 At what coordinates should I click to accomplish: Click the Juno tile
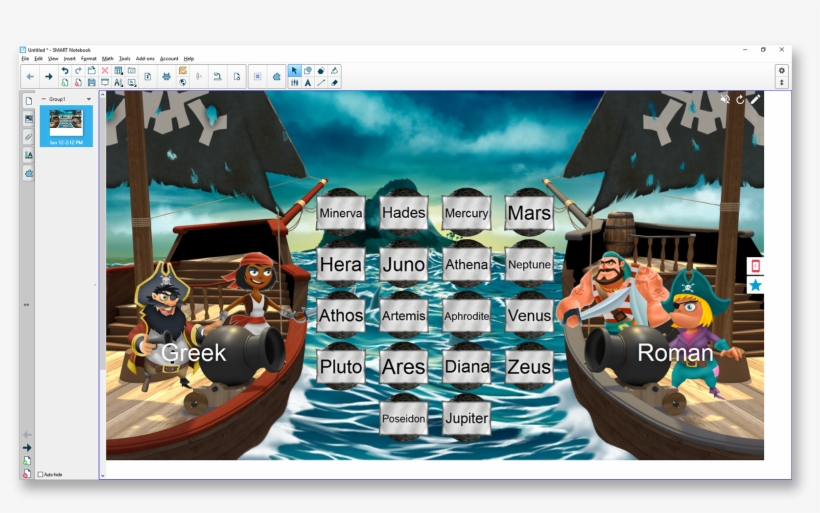pos(404,264)
